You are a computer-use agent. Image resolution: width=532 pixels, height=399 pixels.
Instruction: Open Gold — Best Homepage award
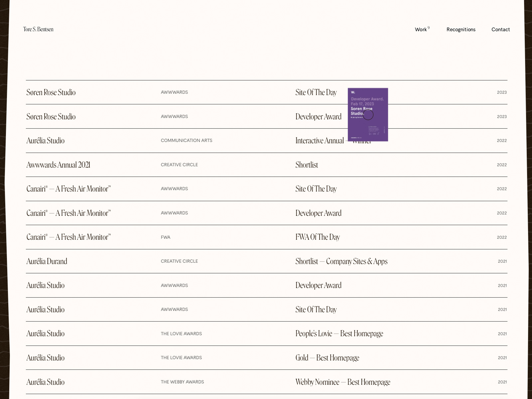pyautogui.click(x=327, y=358)
